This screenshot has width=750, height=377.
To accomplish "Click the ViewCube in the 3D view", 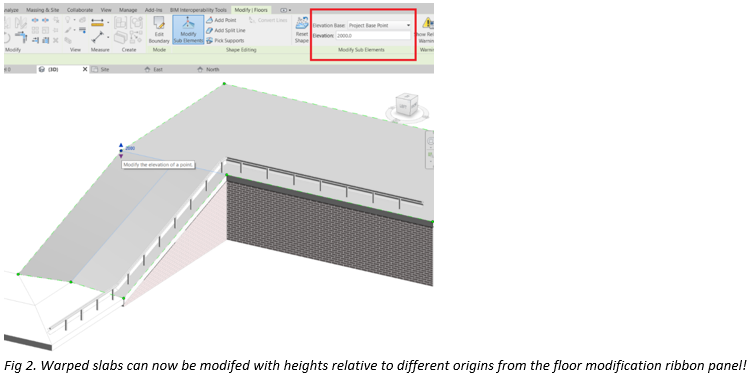I will click(407, 105).
